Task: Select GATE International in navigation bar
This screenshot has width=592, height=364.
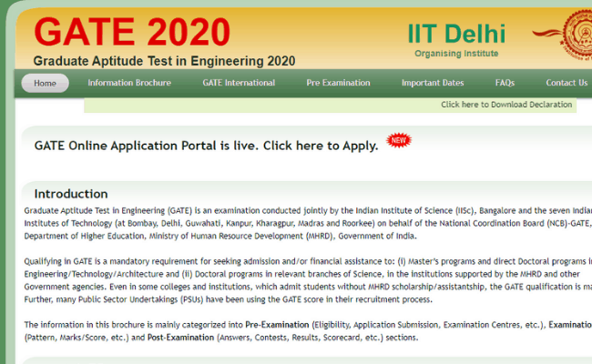Action: (239, 83)
